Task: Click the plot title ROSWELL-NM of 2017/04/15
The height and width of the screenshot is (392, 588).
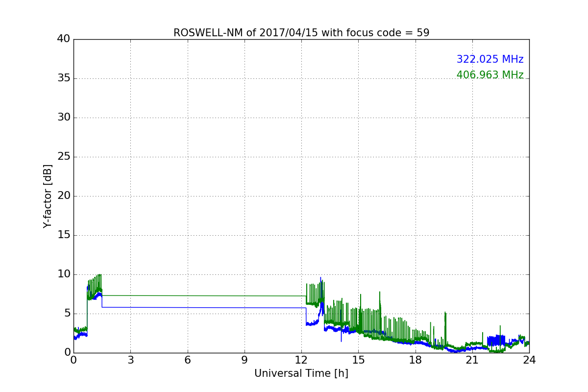Action: (x=301, y=33)
